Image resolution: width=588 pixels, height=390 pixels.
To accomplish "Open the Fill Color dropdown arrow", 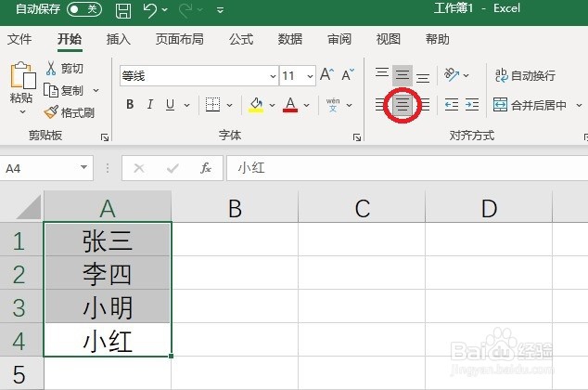I will click(x=273, y=105).
